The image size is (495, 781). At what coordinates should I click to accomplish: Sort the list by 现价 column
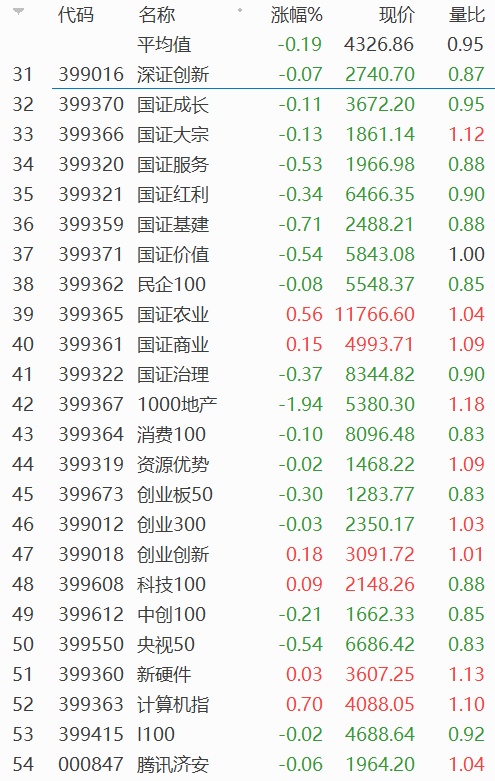(x=396, y=15)
